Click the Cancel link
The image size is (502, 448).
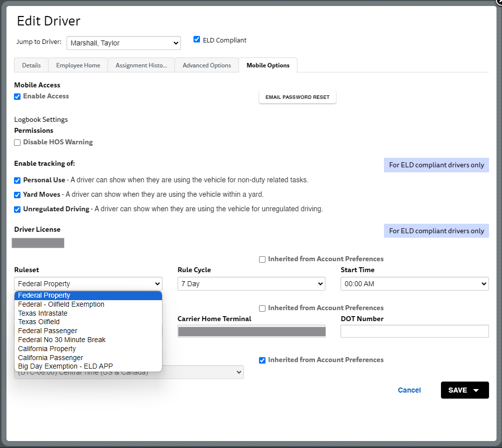click(x=409, y=390)
